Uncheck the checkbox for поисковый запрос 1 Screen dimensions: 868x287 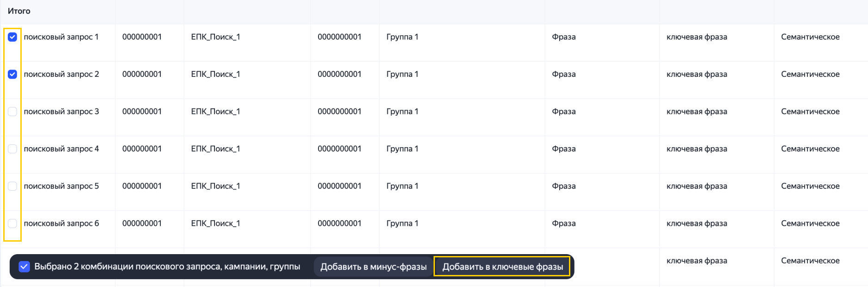pos(12,37)
